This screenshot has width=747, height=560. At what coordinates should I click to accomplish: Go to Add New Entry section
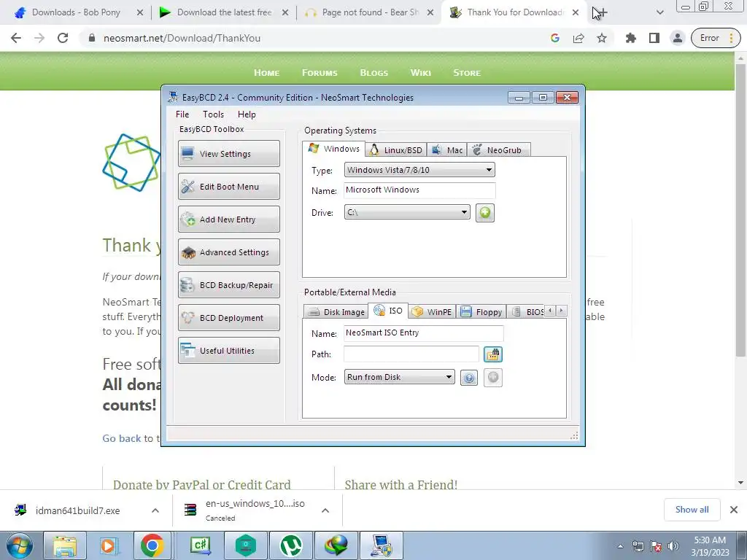click(228, 219)
